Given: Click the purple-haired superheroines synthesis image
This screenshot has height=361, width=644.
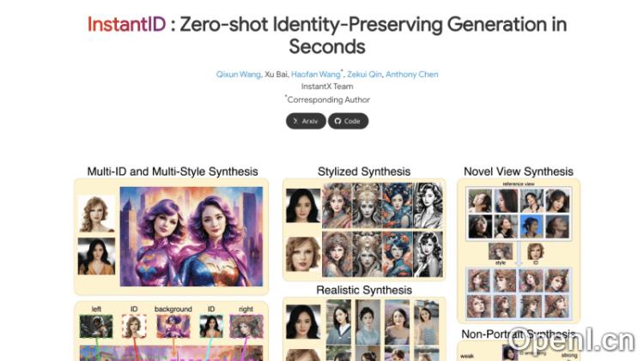Looking at the screenshot, I should pyautogui.click(x=191, y=237).
